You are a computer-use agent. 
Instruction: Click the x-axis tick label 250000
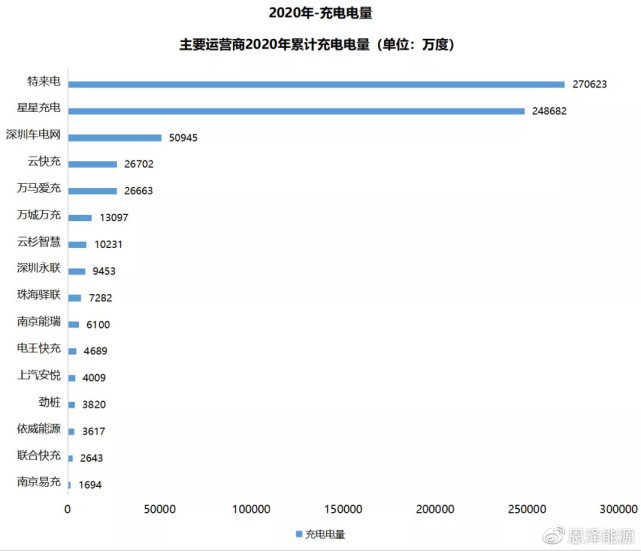[527, 509]
